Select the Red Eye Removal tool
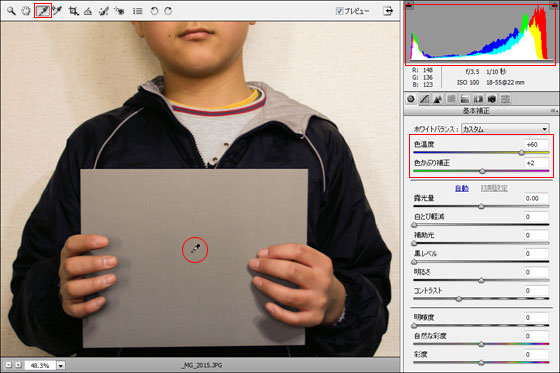Image resolution: width=560 pixels, height=373 pixels. (x=119, y=11)
